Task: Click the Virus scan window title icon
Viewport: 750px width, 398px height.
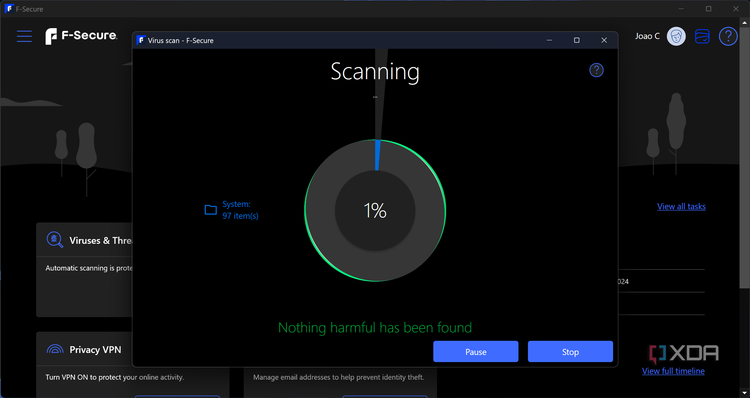Action: point(141,40)
